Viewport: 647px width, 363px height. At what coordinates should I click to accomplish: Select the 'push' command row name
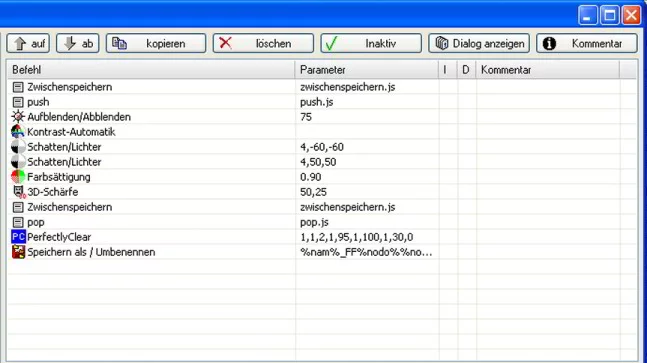(x=38, y=102)
